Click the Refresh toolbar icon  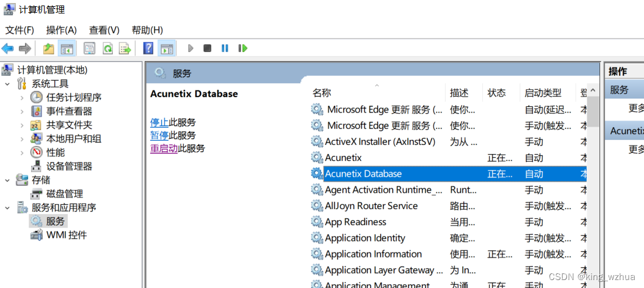[x=107, y=48]
